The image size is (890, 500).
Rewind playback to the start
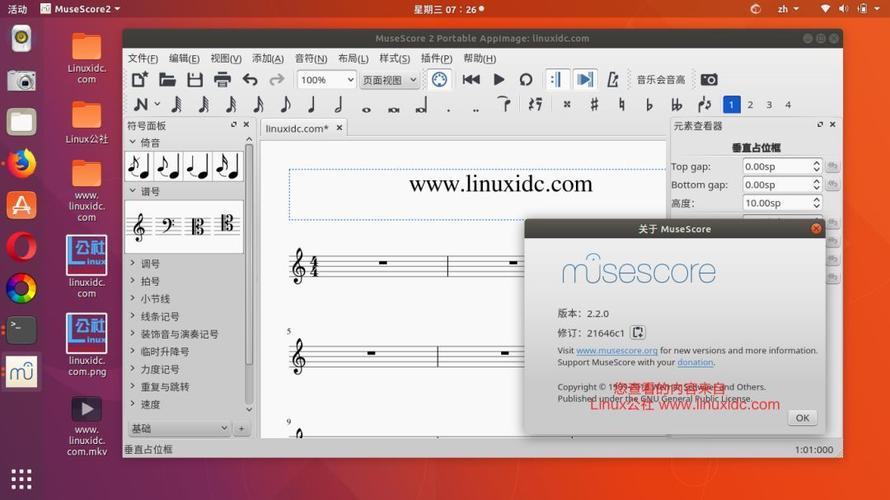click(x=471, y=79)
